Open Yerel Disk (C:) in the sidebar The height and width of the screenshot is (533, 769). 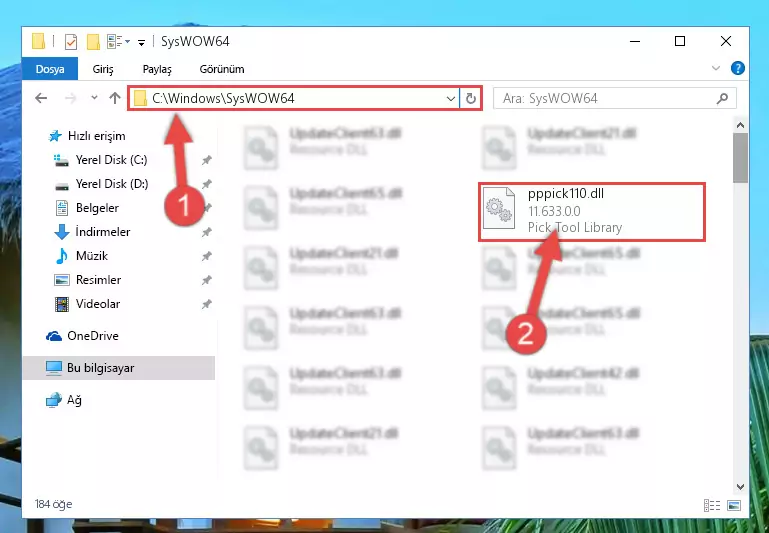tap(111, 160)
